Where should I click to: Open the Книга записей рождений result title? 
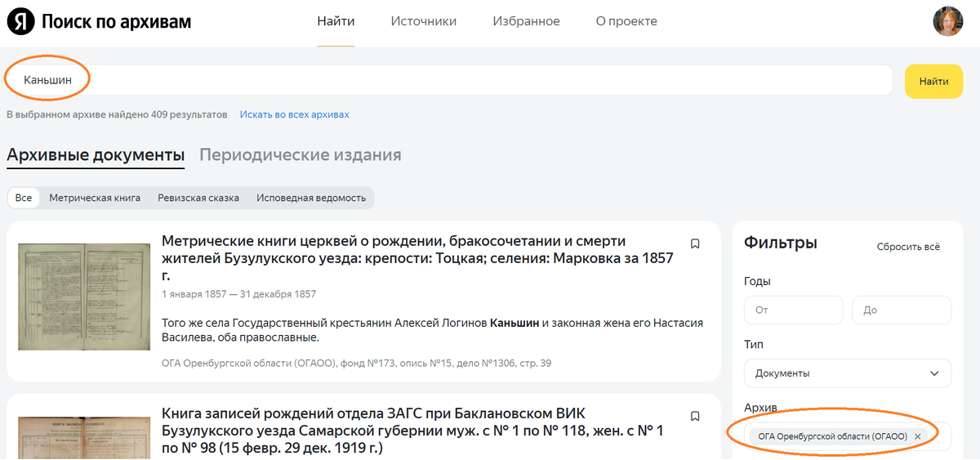(x=412, y=431)
